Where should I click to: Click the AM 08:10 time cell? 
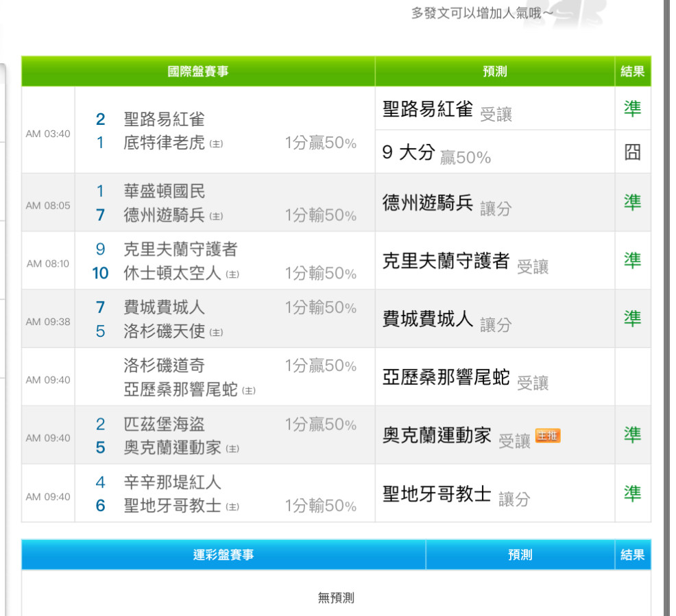(x=48, y=263)
